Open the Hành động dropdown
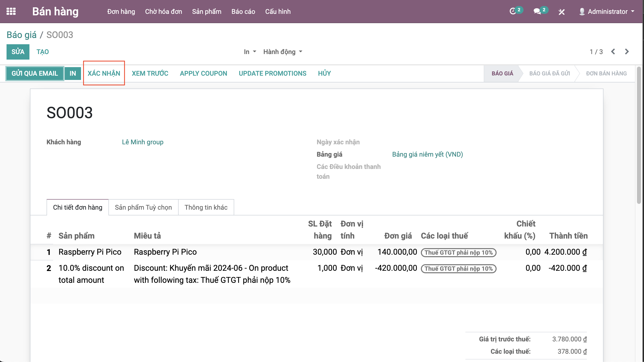The image size is (644, 362). tap(283, 52)
